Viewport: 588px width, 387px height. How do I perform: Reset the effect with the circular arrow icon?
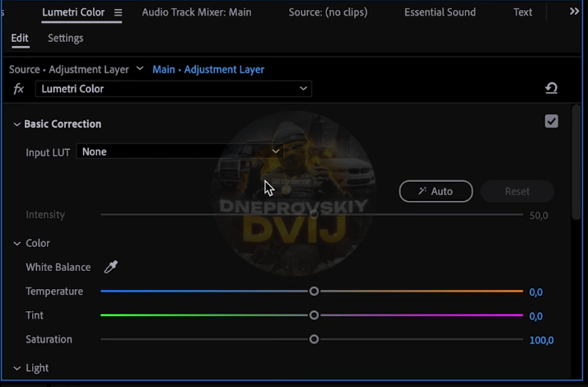(x=551, y=88)
